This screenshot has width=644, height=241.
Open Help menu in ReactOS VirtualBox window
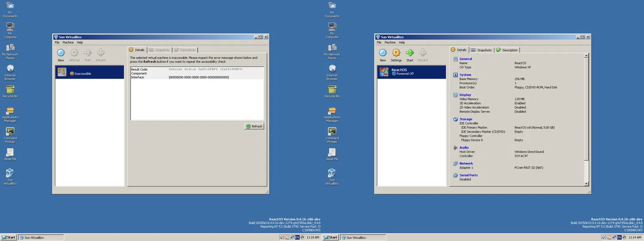[402, 42]
